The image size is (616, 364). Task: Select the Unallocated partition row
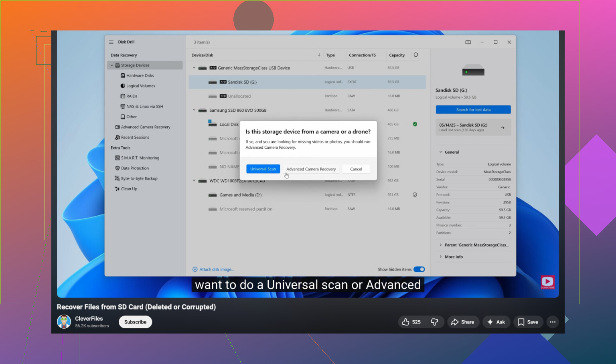point(307,96)
